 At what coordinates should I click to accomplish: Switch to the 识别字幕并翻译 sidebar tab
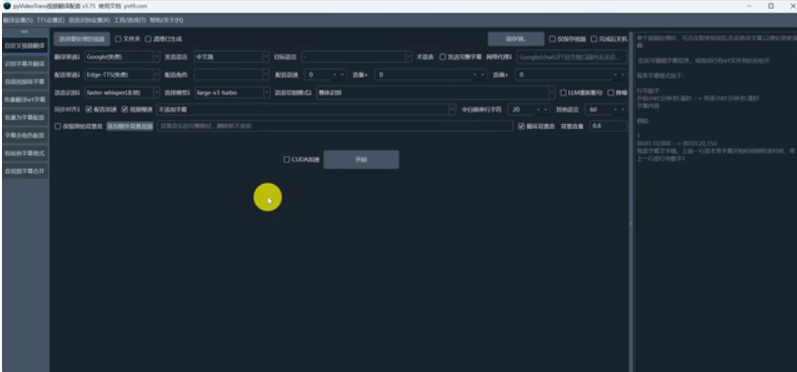pyautogui.click(x=25, y=64)
